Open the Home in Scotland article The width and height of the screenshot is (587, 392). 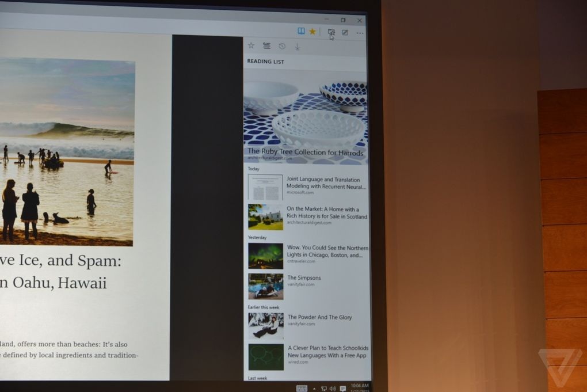tap(326, 213)
